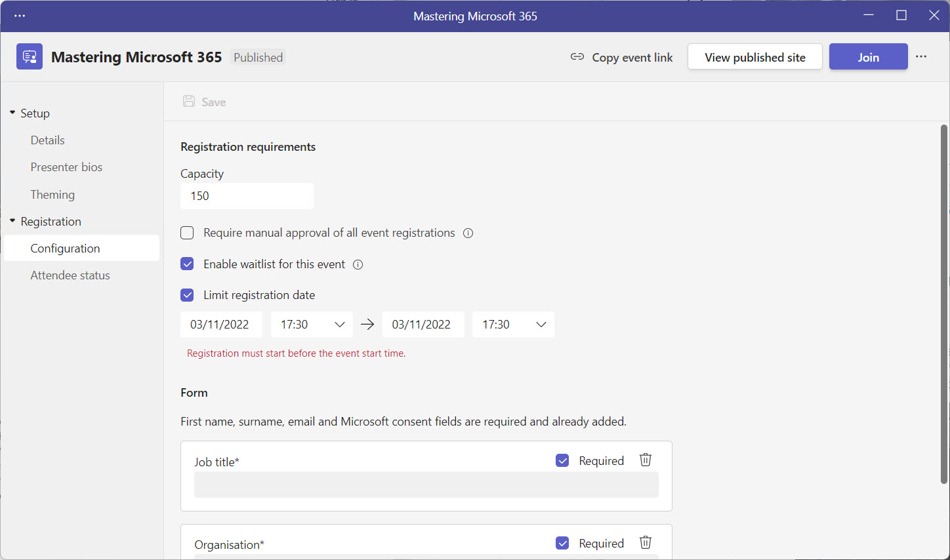Delete the Organisation form field

point(645,542)
